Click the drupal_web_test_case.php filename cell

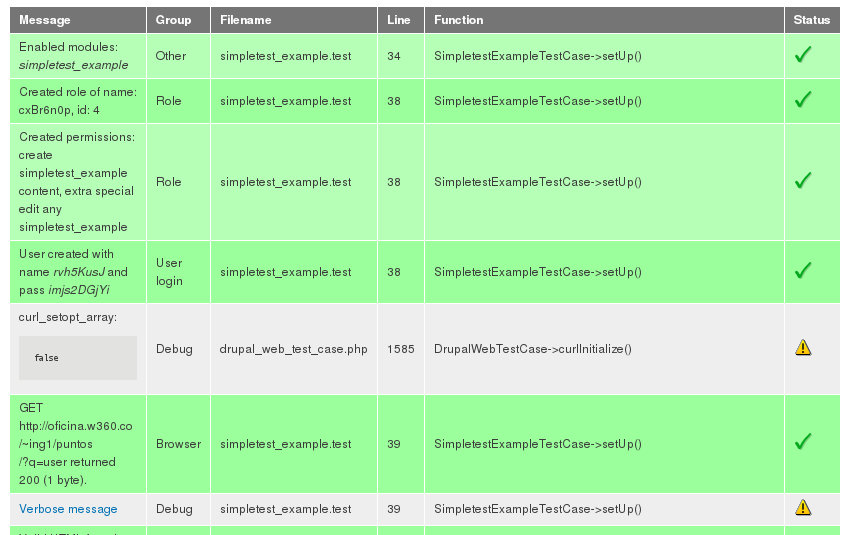click(x=293, y=349)
